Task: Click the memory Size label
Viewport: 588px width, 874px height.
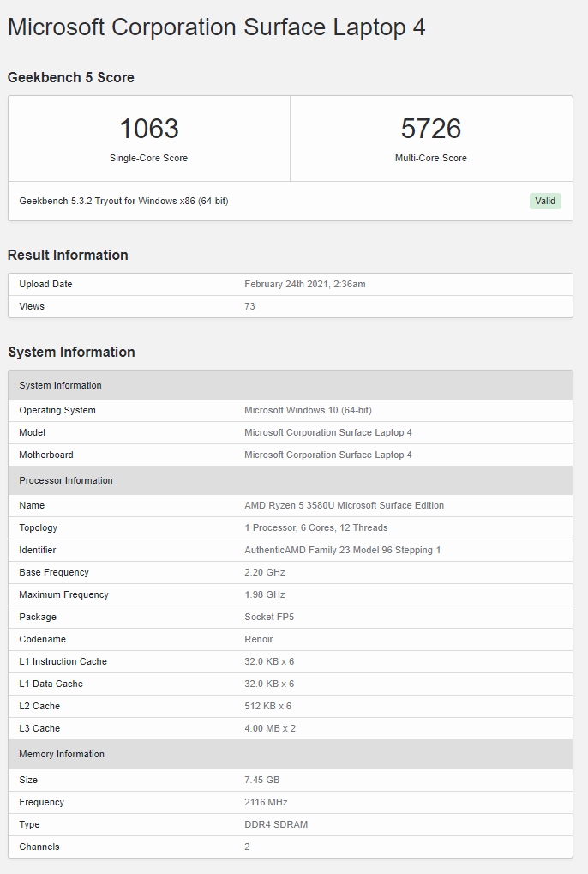Action: click(28, 780)
